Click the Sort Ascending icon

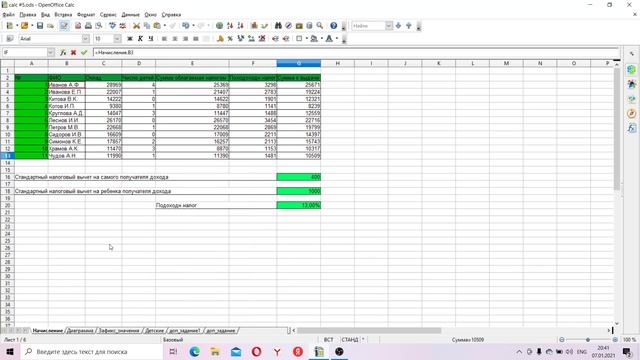point(230,26)
